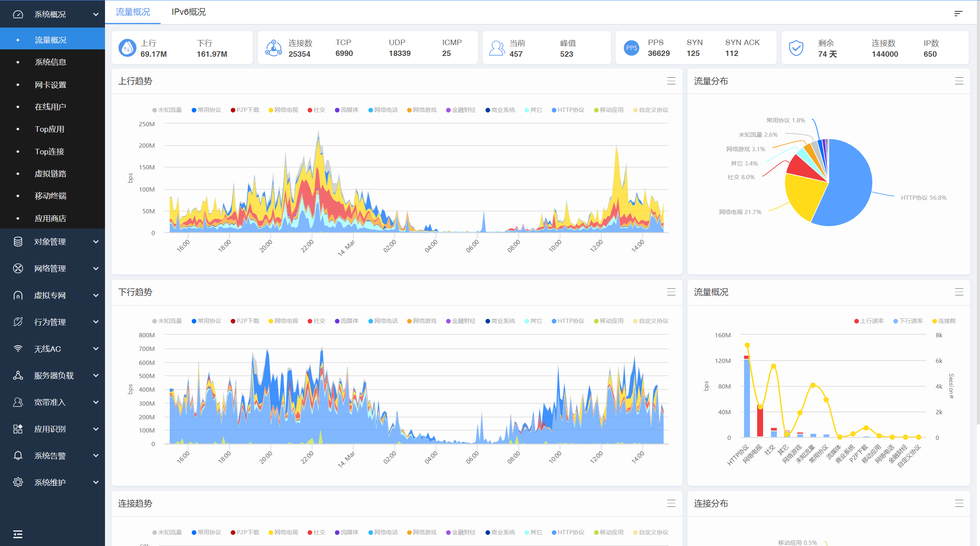Click the 下行趋势 chart menu icon

[x=671, y=292]
